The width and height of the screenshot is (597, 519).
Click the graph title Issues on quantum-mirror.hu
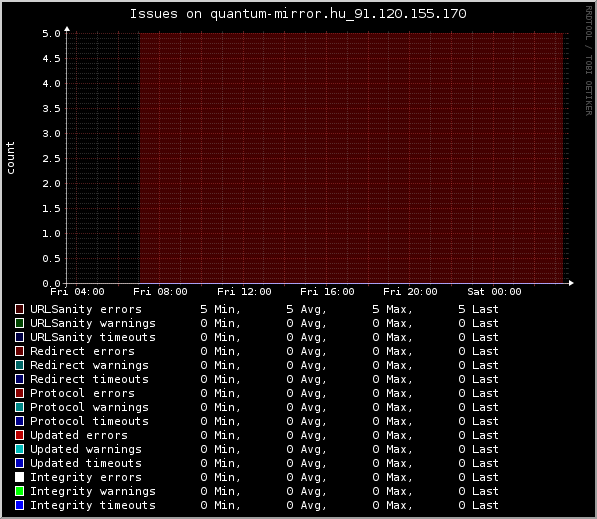(x=298, y=14)
